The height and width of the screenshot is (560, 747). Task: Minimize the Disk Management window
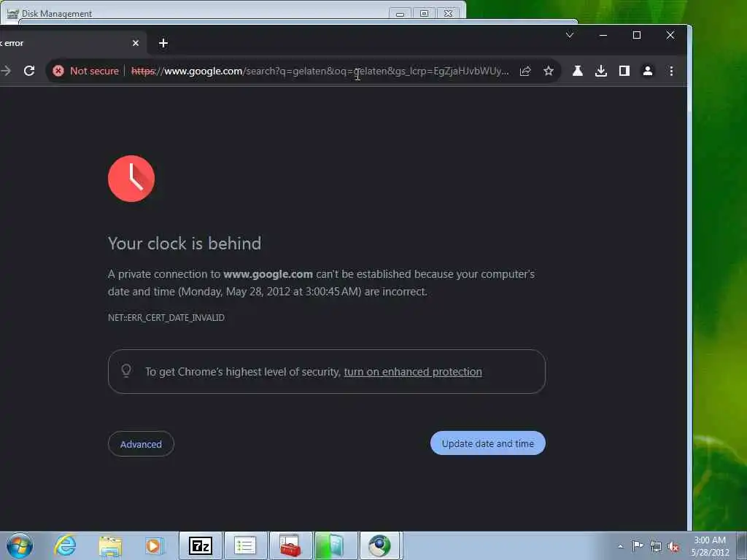pos(400,13)
